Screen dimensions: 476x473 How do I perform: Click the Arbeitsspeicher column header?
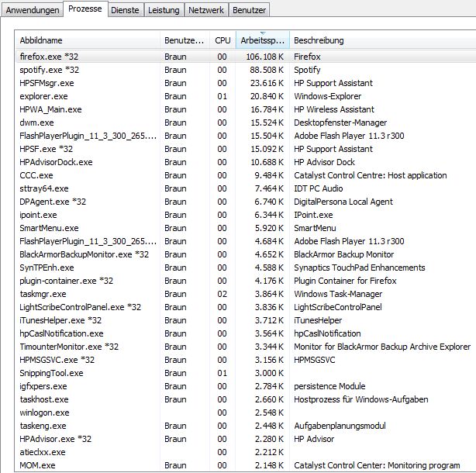[262, 40]
